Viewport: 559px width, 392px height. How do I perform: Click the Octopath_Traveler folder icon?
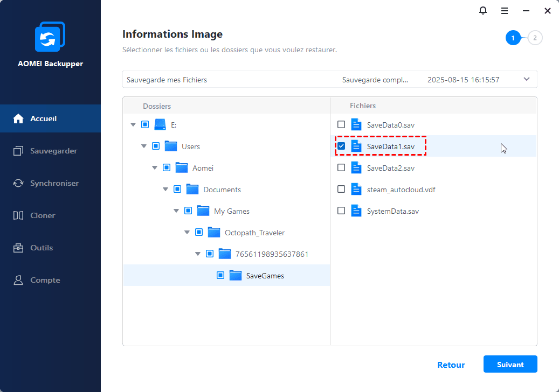(x=214, y=233)
